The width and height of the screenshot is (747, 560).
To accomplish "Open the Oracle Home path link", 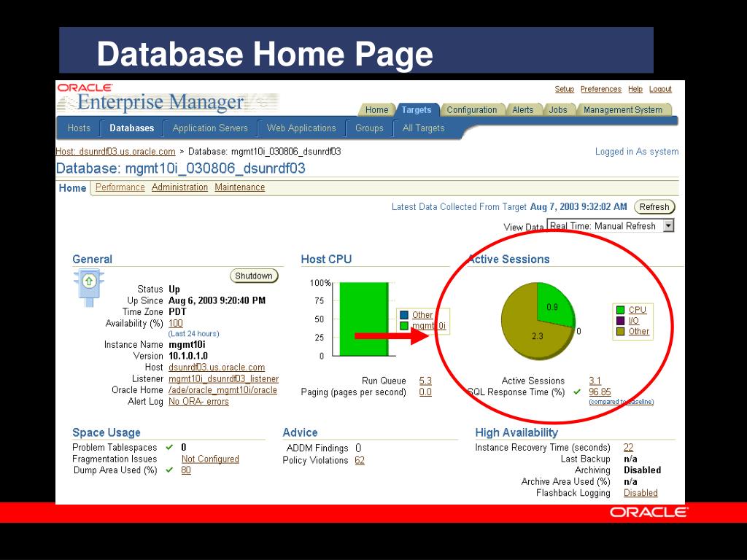I will [x=222, y=390].
